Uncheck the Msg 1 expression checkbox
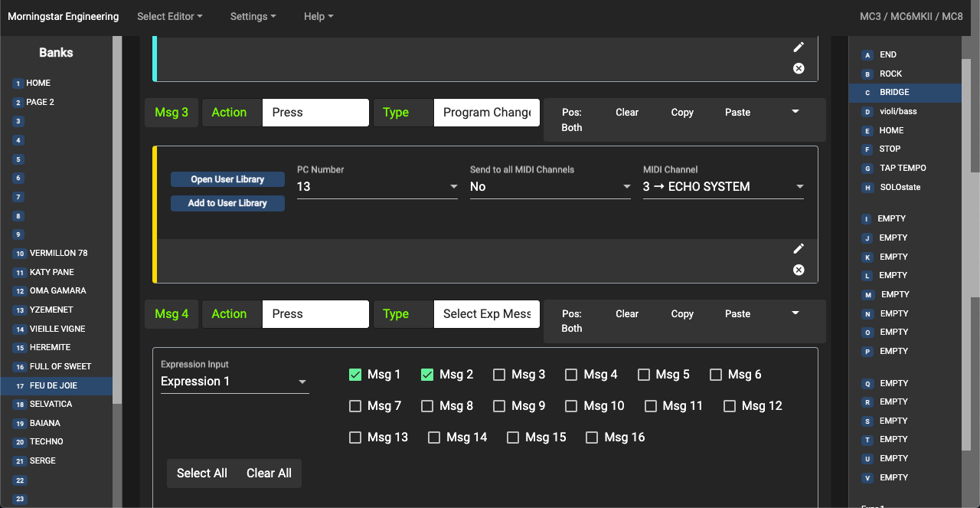 coord(355,375)
